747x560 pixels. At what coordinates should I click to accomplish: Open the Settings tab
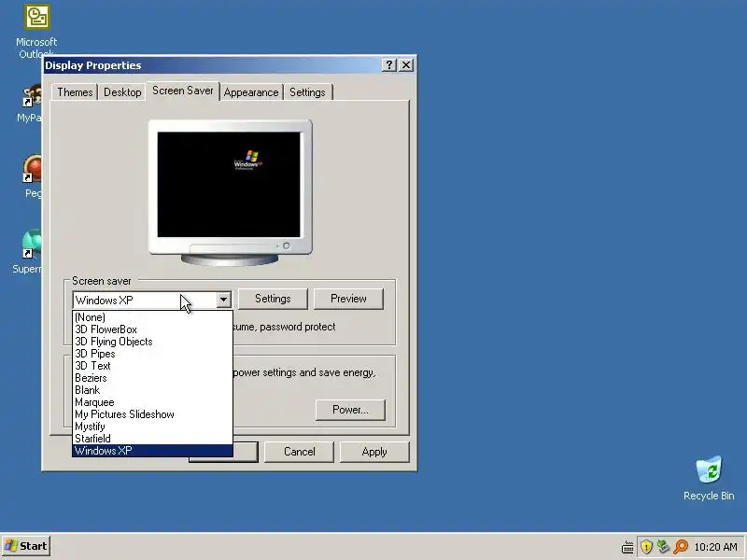click(x=307, y=92)
